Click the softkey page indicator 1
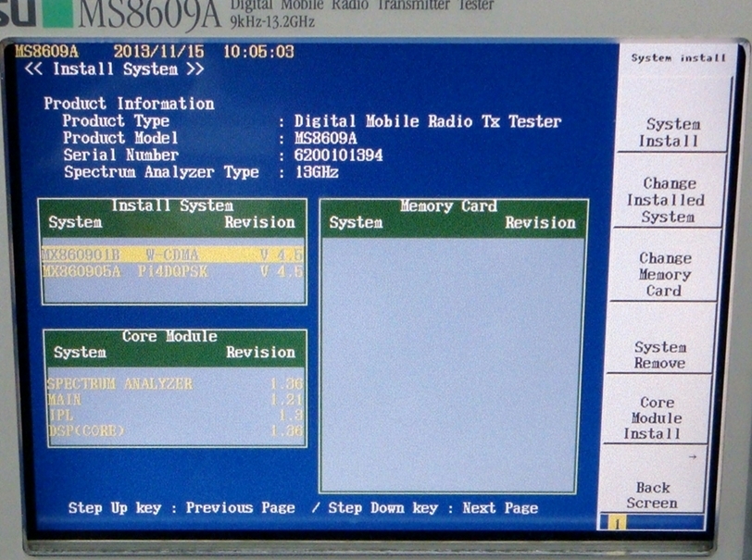Viewport: 752px width, 560px height. click(617, 523)
